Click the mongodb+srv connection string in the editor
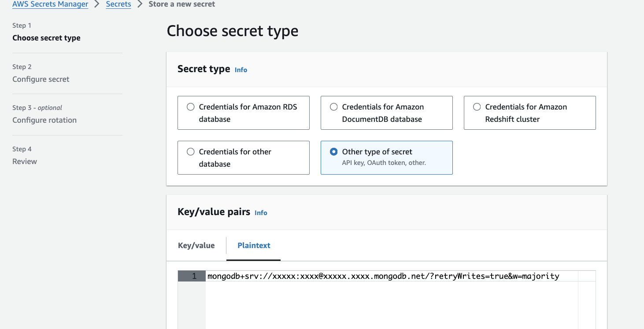The image size is (644, 329). click(x=383, y=276)
